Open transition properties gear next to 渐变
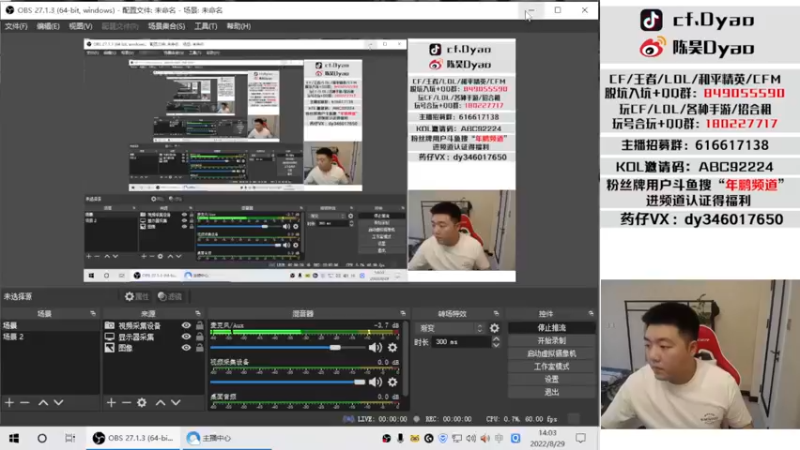The width and height of the screenshot is (800, 450). 494,328
